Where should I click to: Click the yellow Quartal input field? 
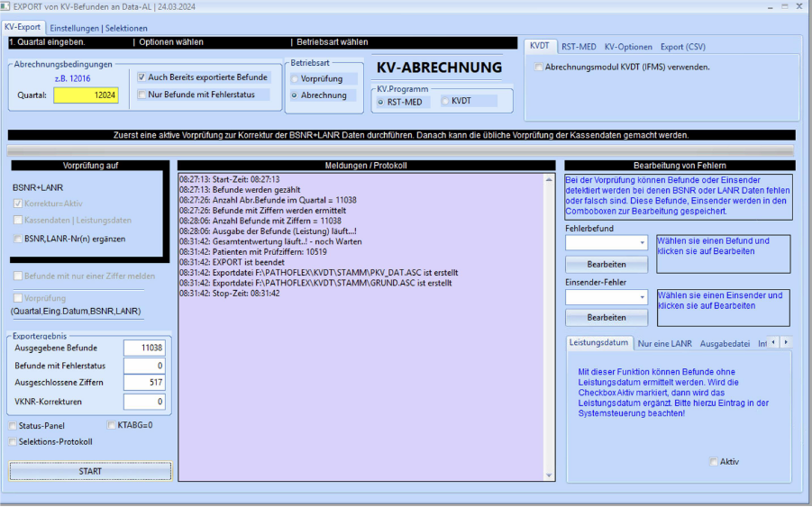pyautogui.click(x=86, y=95)
